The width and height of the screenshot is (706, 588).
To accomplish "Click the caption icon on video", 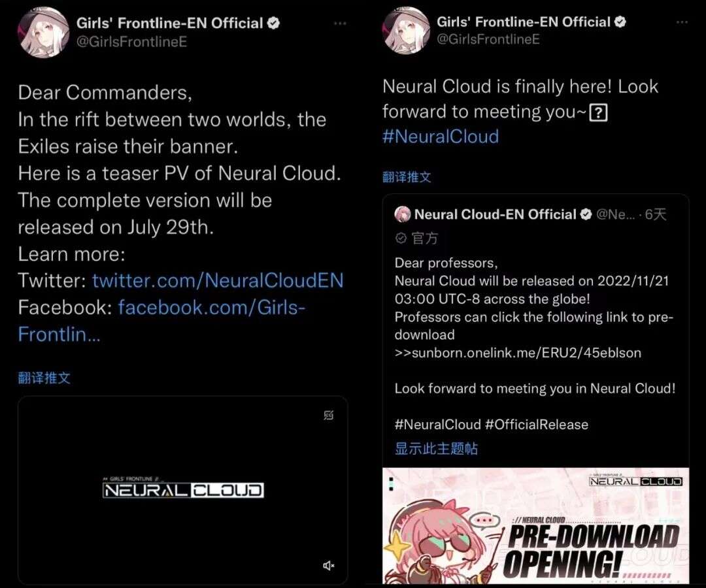I will click(329, 415).
